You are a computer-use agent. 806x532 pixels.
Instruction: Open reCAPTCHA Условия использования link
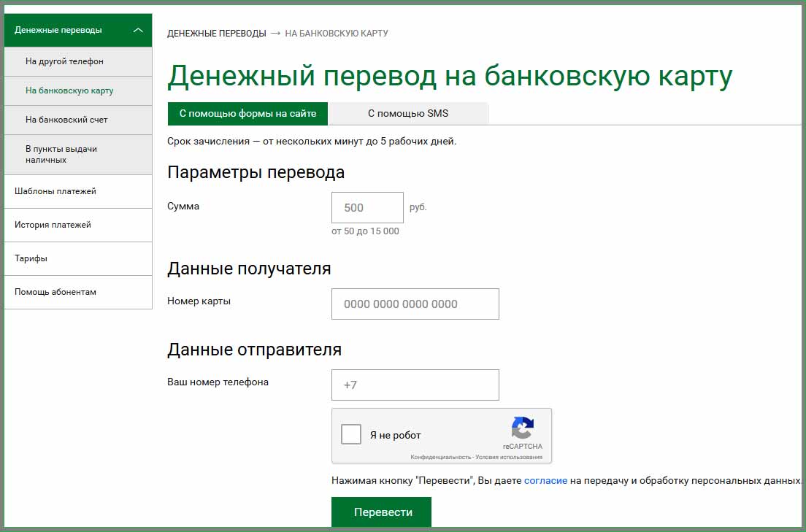point(509,457)
